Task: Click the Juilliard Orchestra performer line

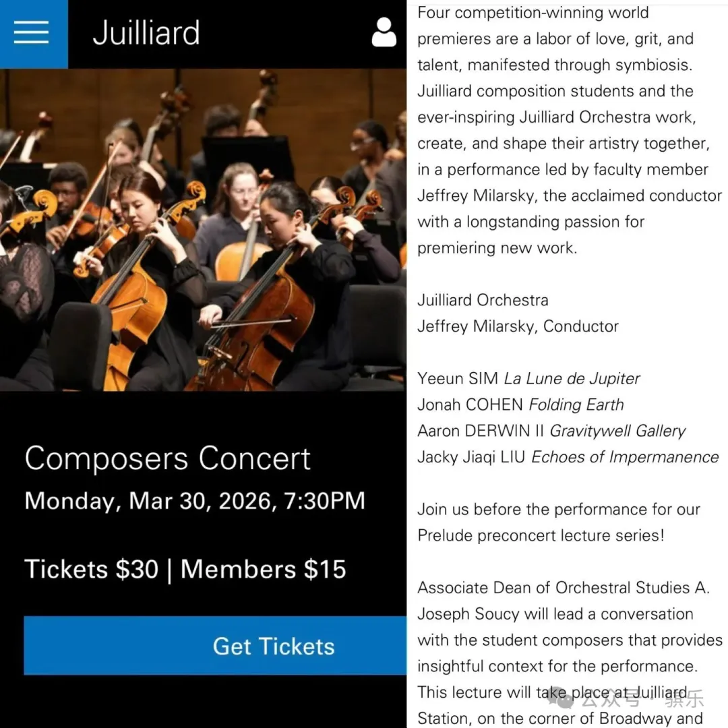Action: (x=483, y=300)
